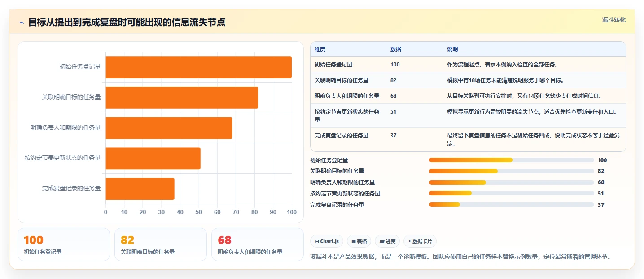Click the footer note about 诊断模板

pyautogui.click(x=461, y=257)
